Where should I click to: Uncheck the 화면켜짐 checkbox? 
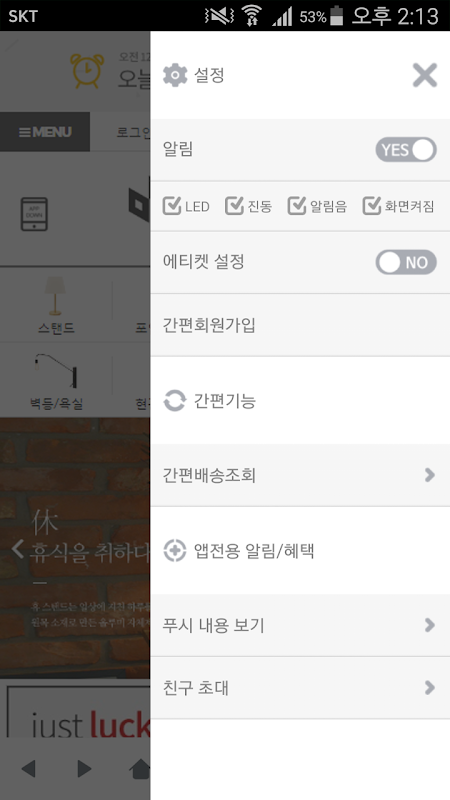click(372, 206)
